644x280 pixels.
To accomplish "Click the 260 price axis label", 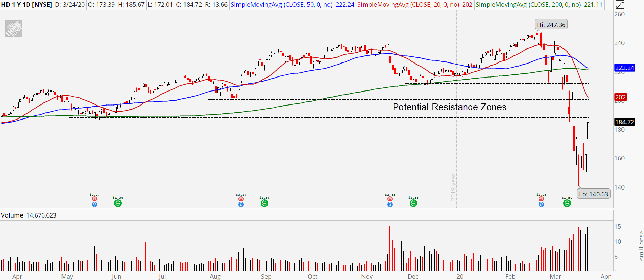I will tap(619, 14).
